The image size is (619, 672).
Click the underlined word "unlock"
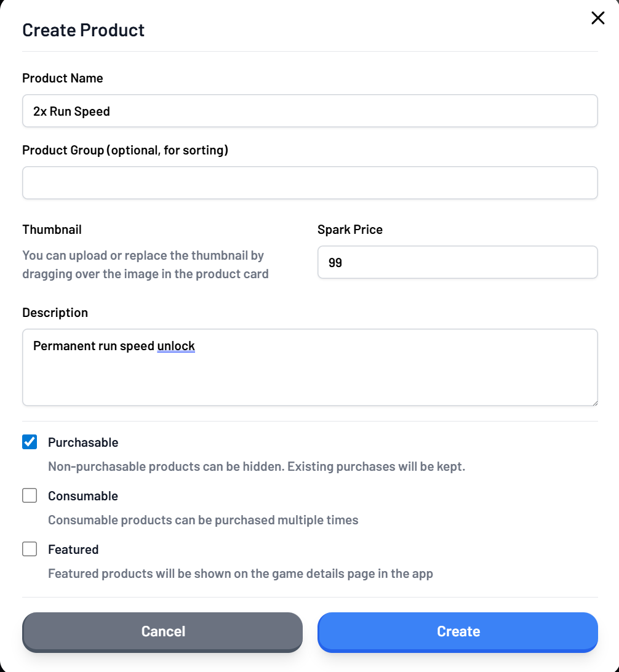[176, 346]
